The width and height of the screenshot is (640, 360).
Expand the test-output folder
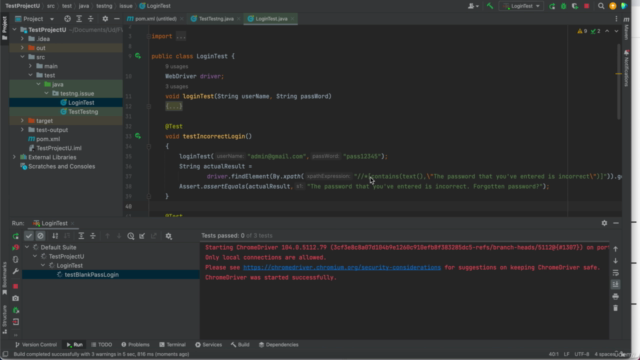coord(22,130)
